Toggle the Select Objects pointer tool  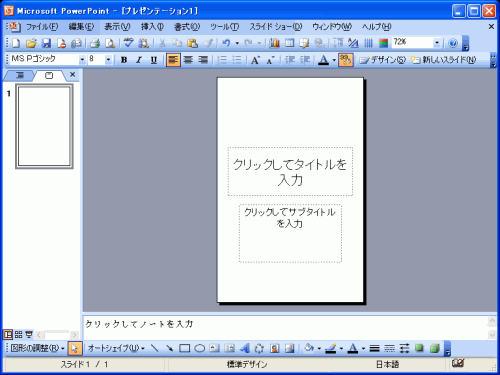[75, 348]
